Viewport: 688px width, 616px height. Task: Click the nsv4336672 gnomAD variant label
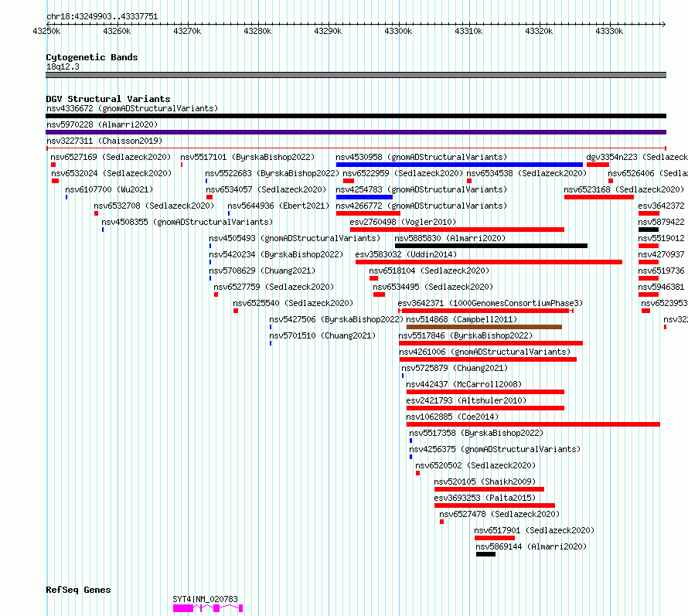click(x=132, y=108)
